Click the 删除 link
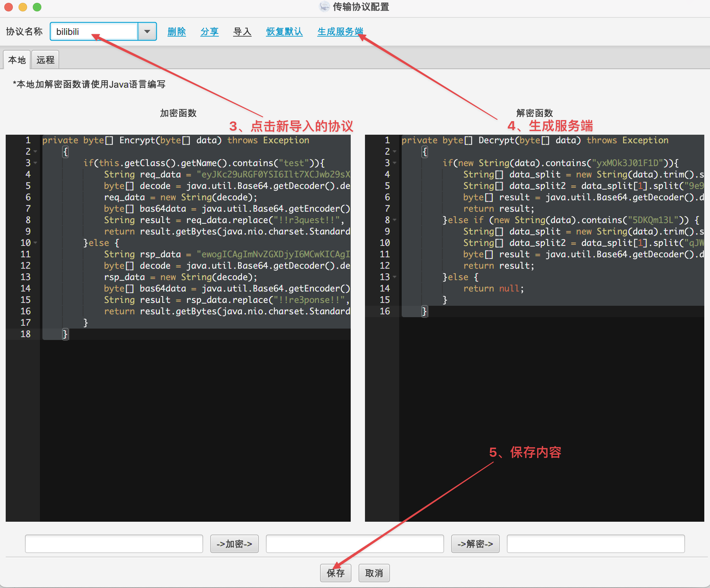The width and height of the screenshot is (710, 588). 176,32
